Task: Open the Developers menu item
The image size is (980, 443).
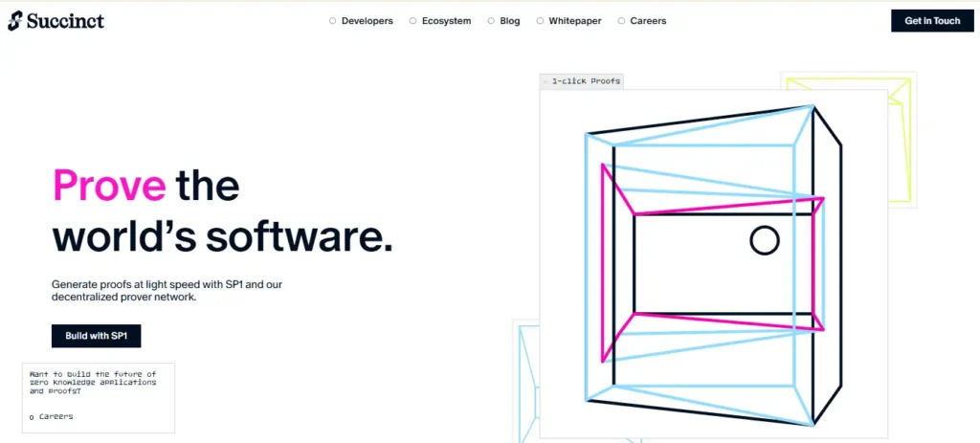Action: pyautogui.click(x=367, y=21)
